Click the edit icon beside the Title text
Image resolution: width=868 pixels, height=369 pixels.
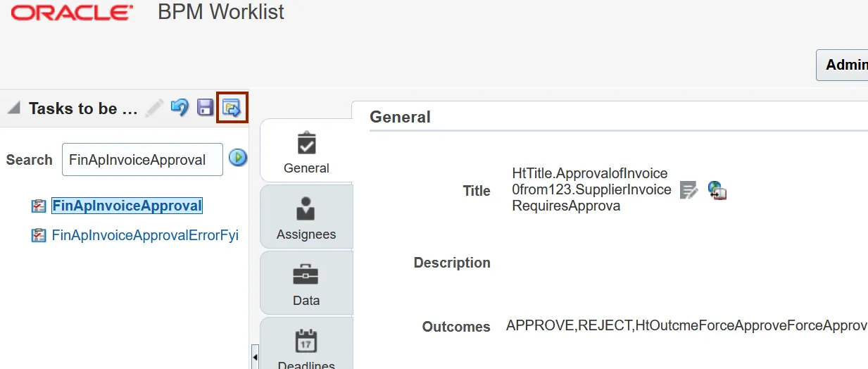(688, 190)
